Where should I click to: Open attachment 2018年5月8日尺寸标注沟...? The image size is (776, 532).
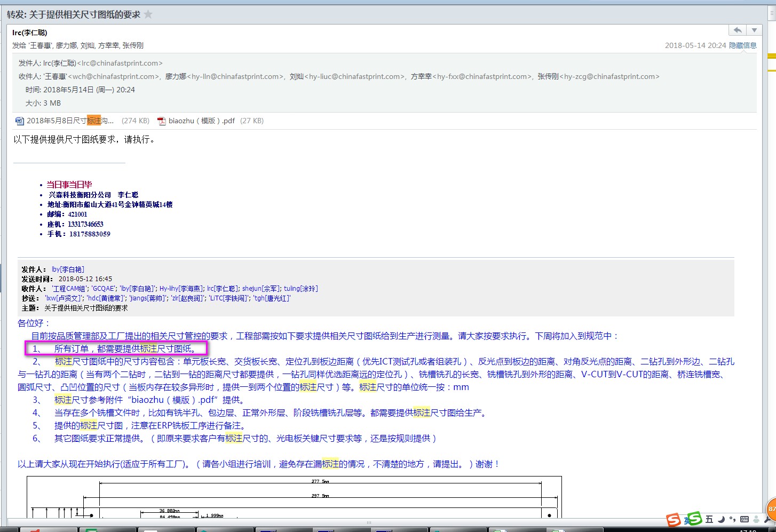(x=70, y=121)
